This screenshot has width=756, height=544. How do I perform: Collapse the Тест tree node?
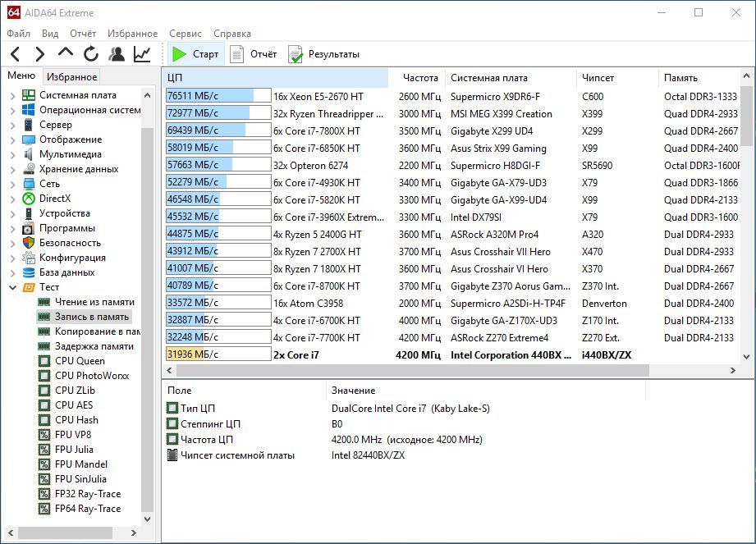point(12,287)
